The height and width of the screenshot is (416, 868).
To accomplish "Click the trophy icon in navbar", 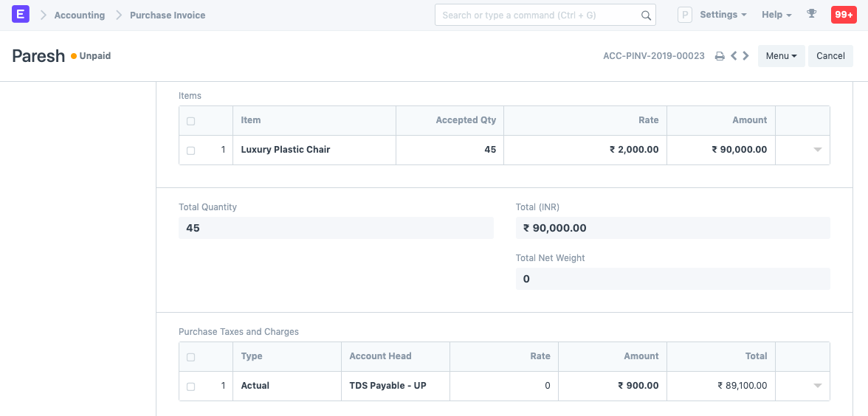I will tap(812, 14).
